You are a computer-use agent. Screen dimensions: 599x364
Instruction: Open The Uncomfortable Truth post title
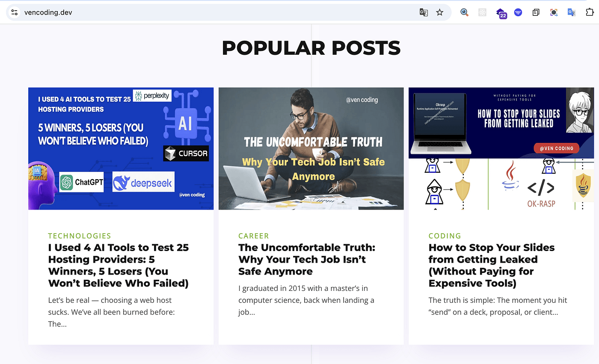306,259
